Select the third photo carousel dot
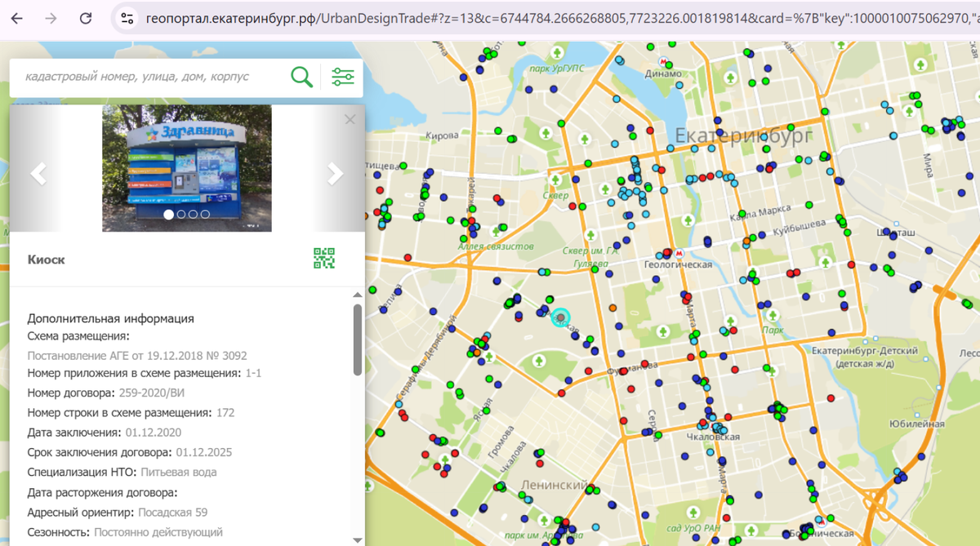The height and width of the screenshot is (546, 980). [193, 215]
